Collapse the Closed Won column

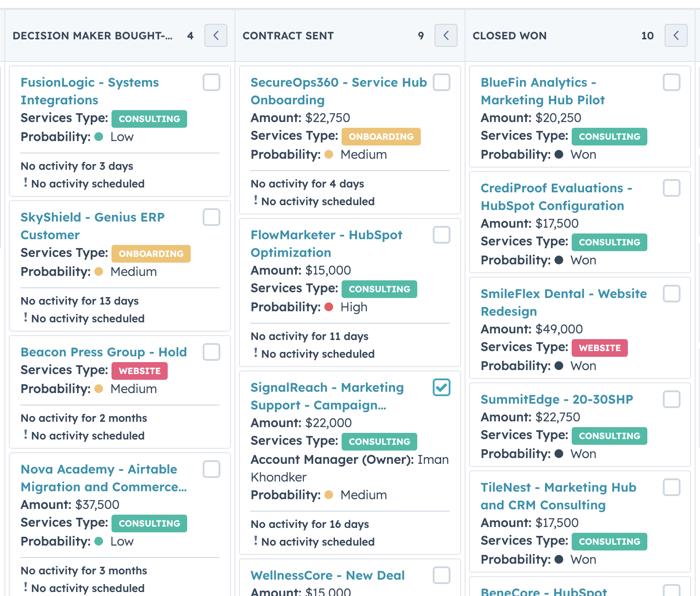(x=676, y=35)
